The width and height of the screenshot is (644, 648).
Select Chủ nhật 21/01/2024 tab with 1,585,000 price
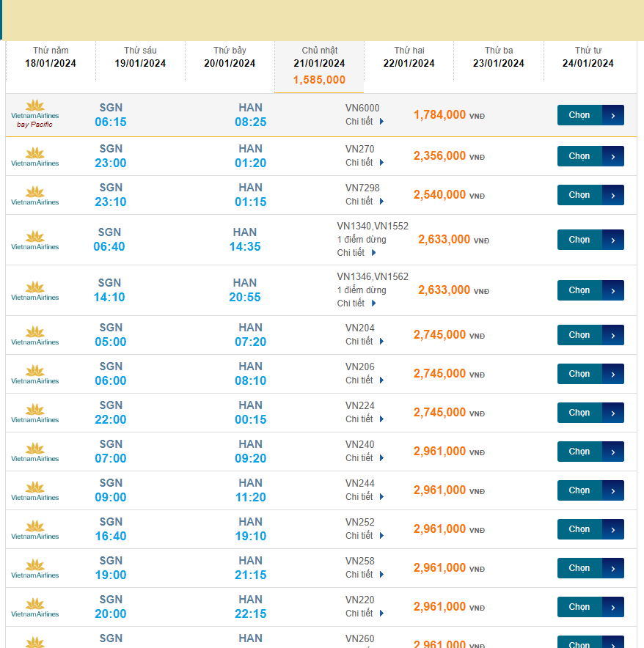319,65
